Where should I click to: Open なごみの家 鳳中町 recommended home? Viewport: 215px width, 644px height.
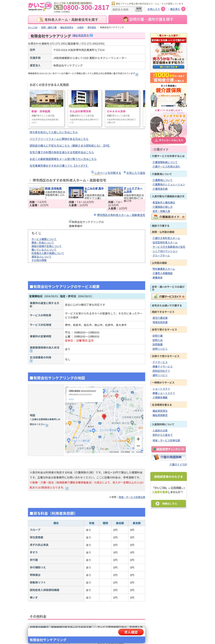94,190
